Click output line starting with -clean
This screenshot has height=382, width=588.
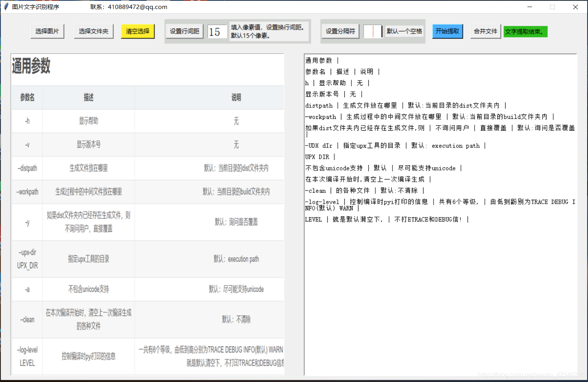[365, 191]
